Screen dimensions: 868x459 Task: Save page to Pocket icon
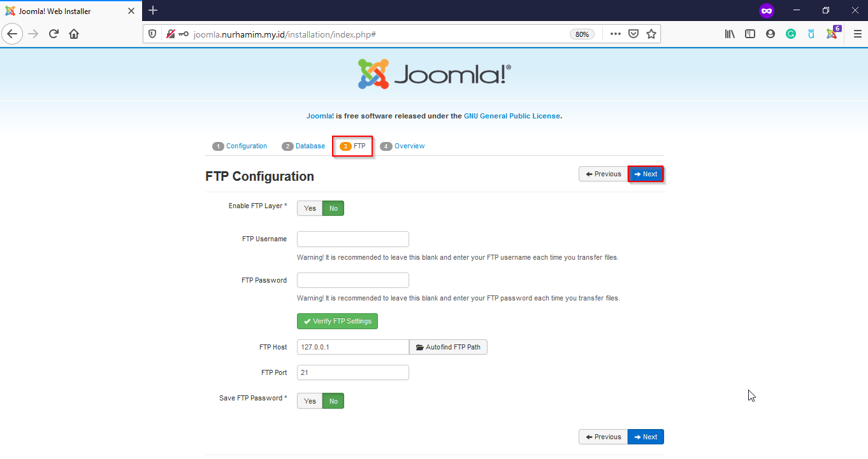pyautogui.click(x=633, y=34)
